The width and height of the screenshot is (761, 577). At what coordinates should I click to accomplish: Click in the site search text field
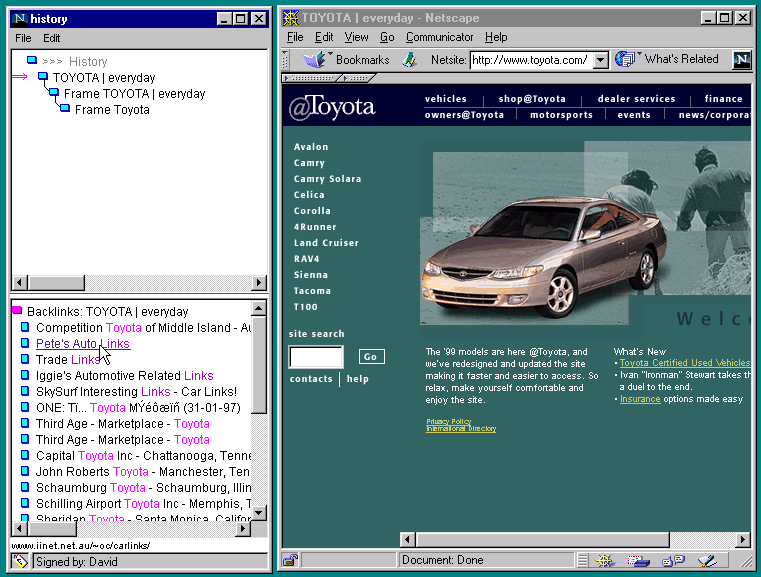pos(316,357)
